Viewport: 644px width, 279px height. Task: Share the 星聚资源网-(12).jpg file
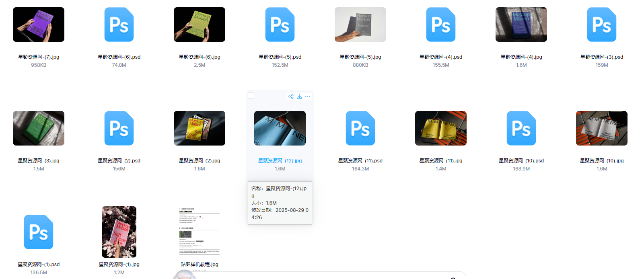click(x=291, y=96)
